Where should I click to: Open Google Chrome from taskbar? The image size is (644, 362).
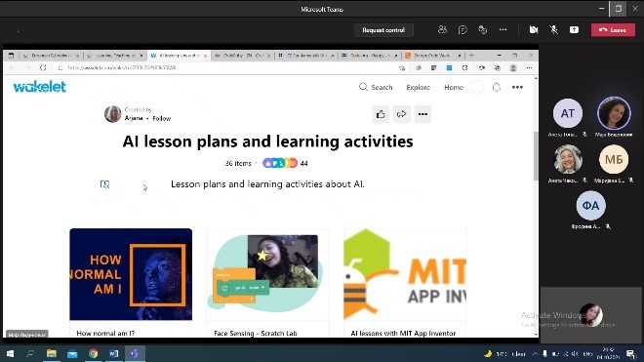point(94,353)
